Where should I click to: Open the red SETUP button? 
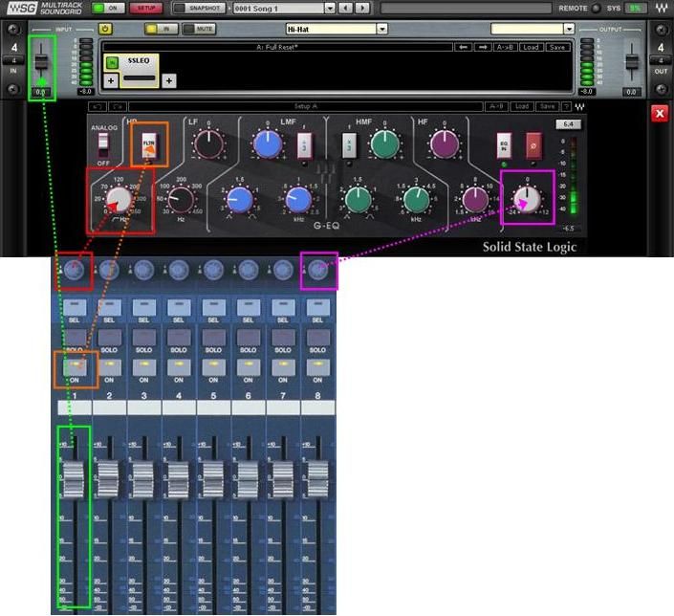coord(146,8)
